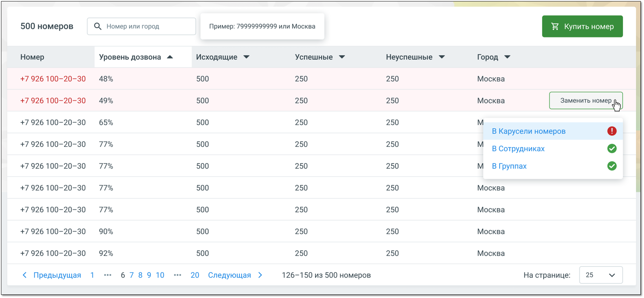Click the red phone number with 48%
This screenshot has height=298, width=644.
[x=53, y=79]
